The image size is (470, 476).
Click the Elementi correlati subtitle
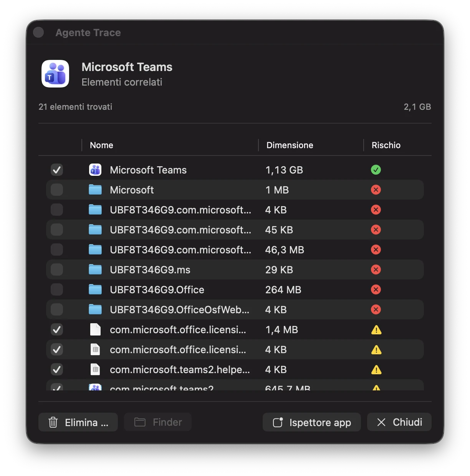click(x=122, y=82)
